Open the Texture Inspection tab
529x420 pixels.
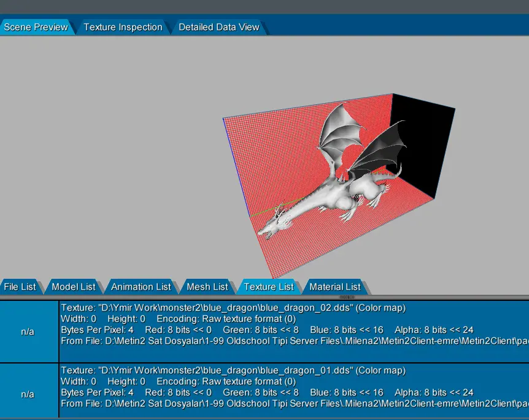[123, 27]
